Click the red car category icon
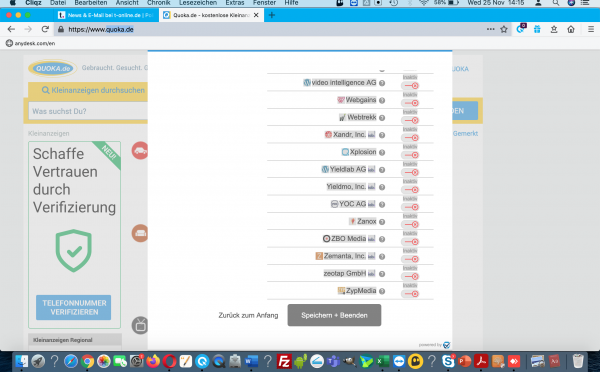 (140, 150)
